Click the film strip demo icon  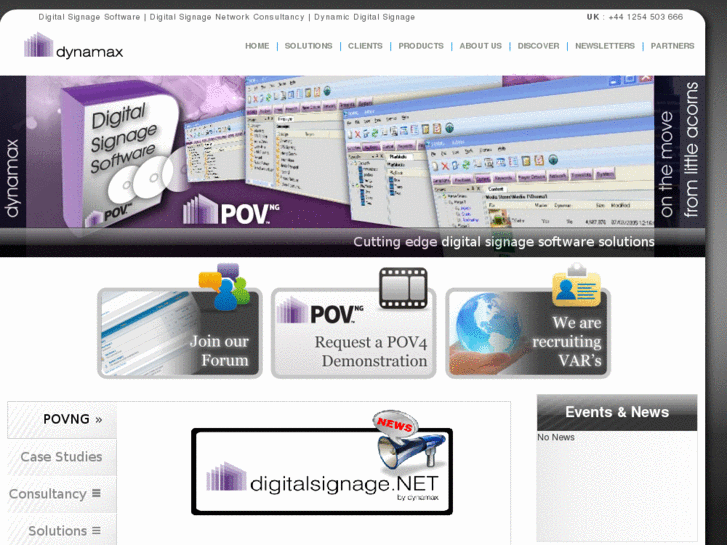point(403,289)
